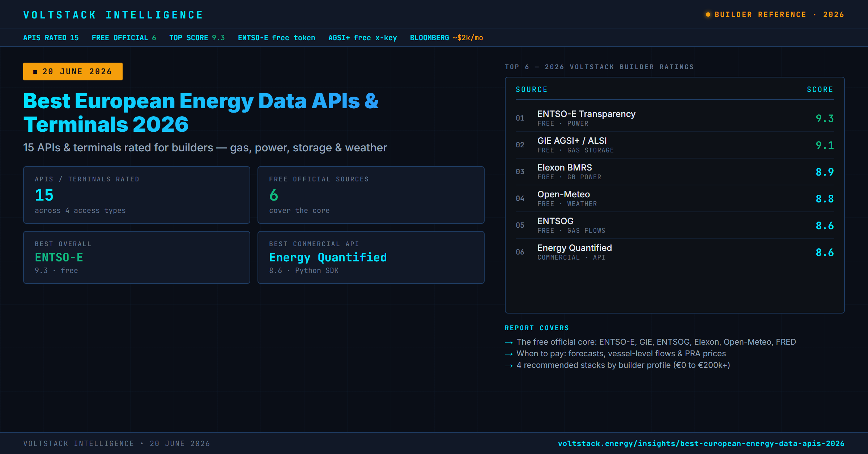Select the Energy Quantified table row
This screenshot has width=868, height=454.
pyautogui.click(x=675, y=252)
